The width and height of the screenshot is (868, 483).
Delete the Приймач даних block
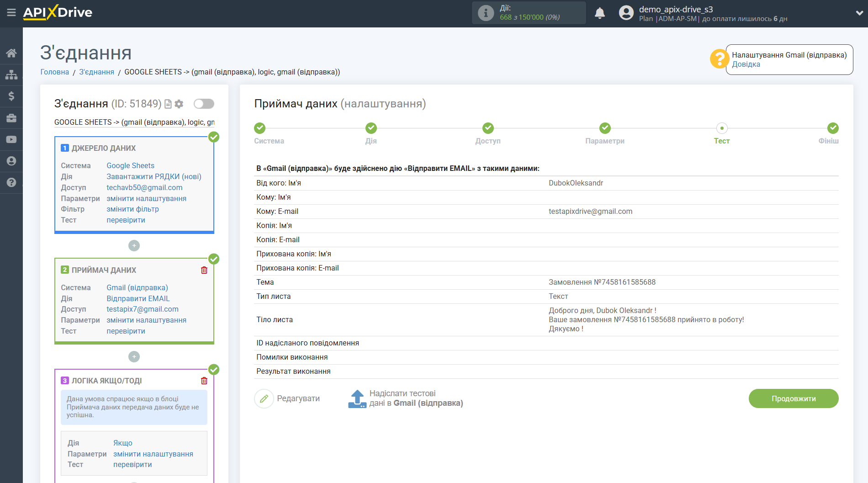pos(204,270)
